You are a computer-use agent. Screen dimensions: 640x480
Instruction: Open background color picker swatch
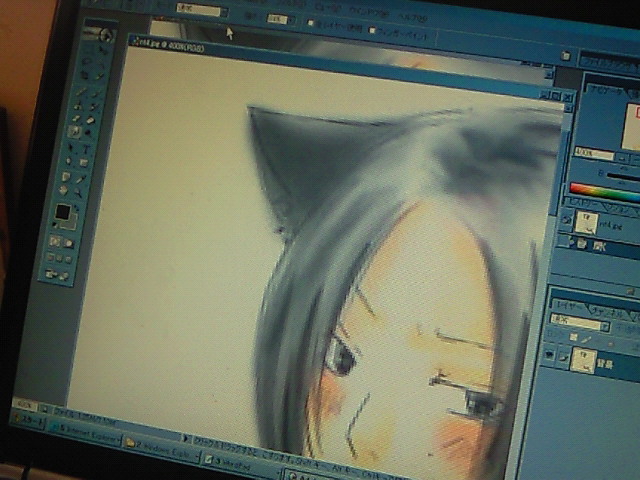[x=70, y=221]
